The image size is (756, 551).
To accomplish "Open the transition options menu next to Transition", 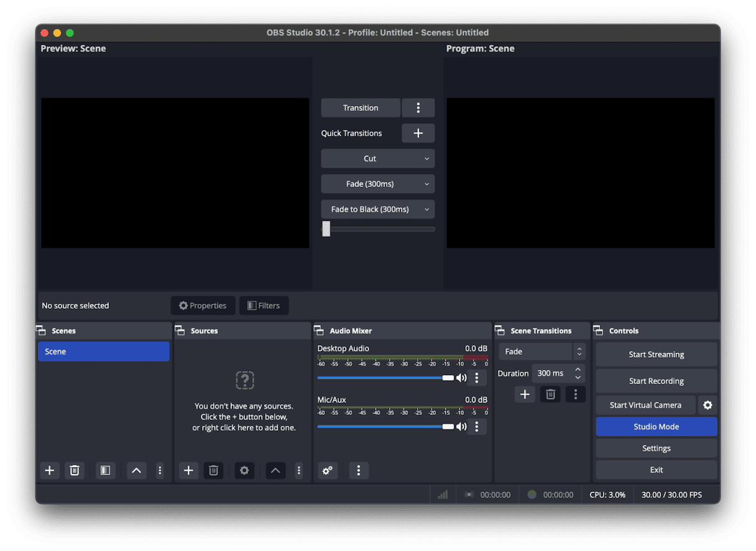I will click(418, 107).
